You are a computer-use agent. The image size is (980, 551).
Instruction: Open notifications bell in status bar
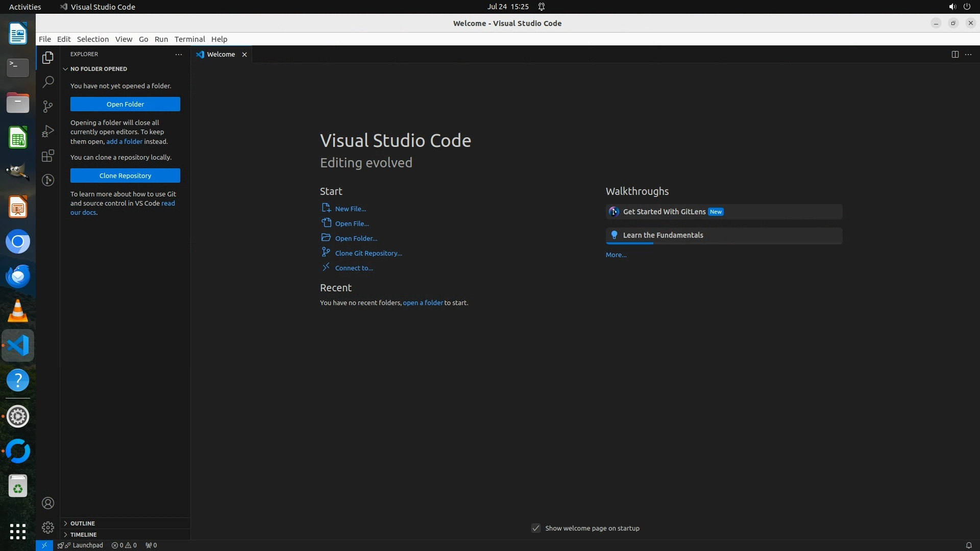968,545
